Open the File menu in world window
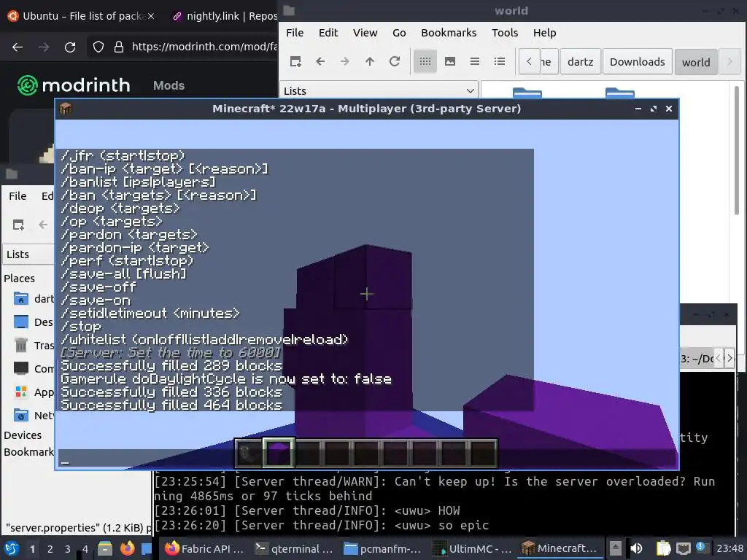Screen dimensions: 747x560 click(x=295, y=33)
